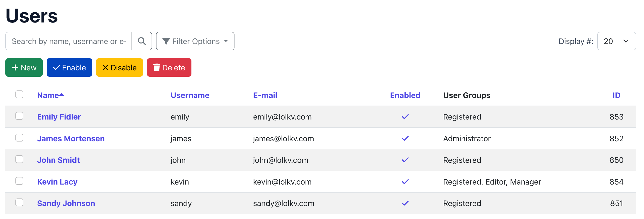
Task: Open Sandy Johnson's user profile
Action: tap(66, 203)
